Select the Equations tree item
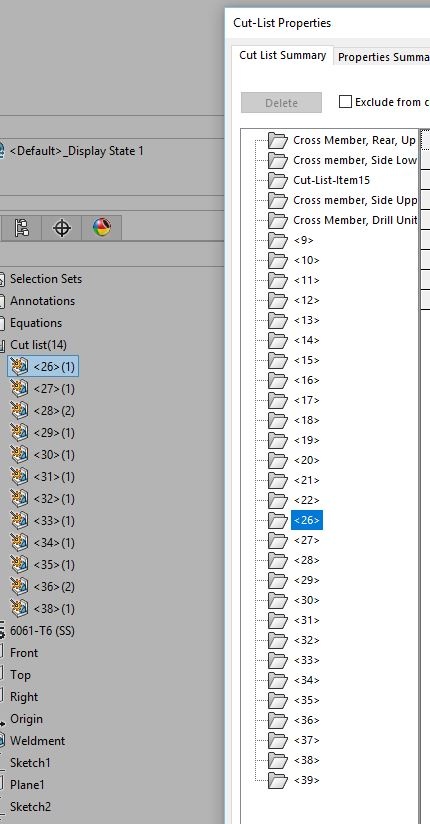This screenshot has width=430, height=824. [36, 323]
